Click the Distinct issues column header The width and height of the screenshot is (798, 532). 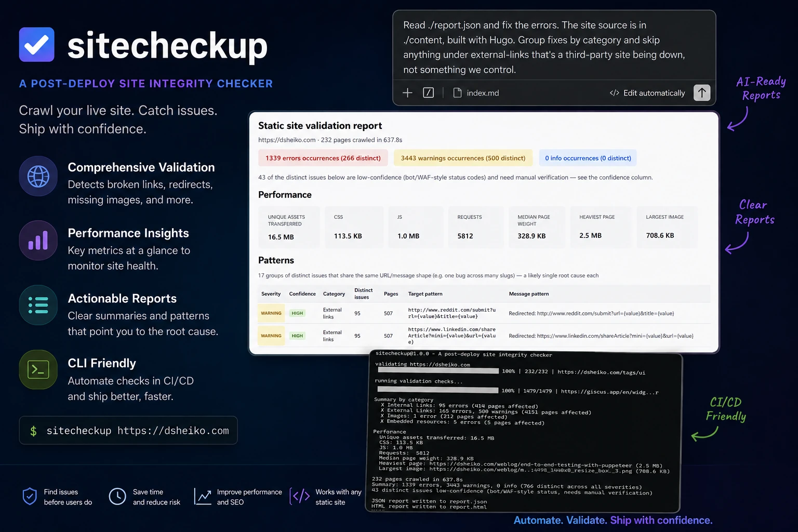(x=364, y=294)
